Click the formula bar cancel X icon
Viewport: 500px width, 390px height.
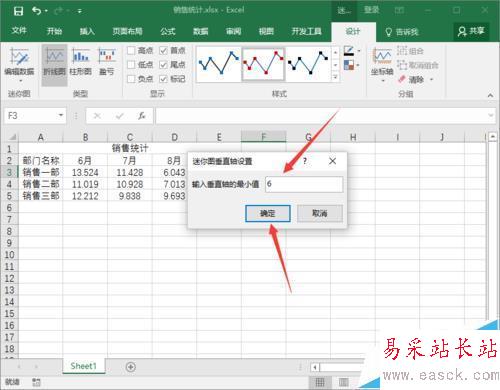point(97,116)
